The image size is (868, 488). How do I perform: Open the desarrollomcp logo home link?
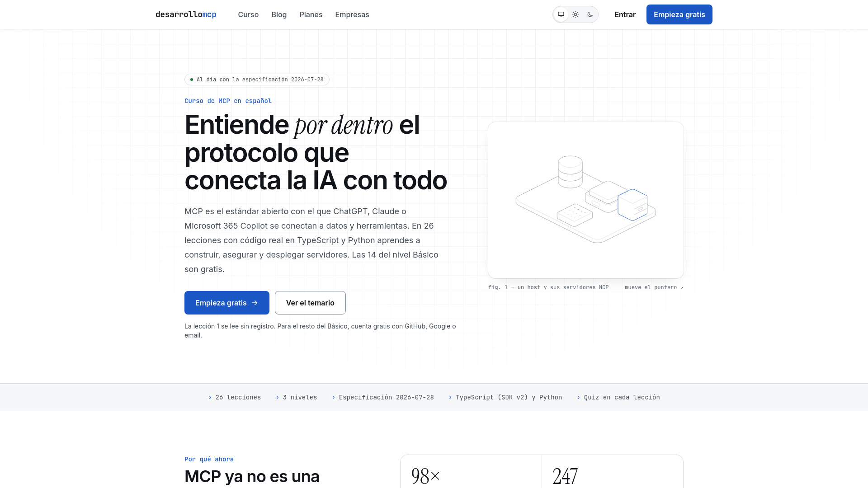[x=186, y=14]
